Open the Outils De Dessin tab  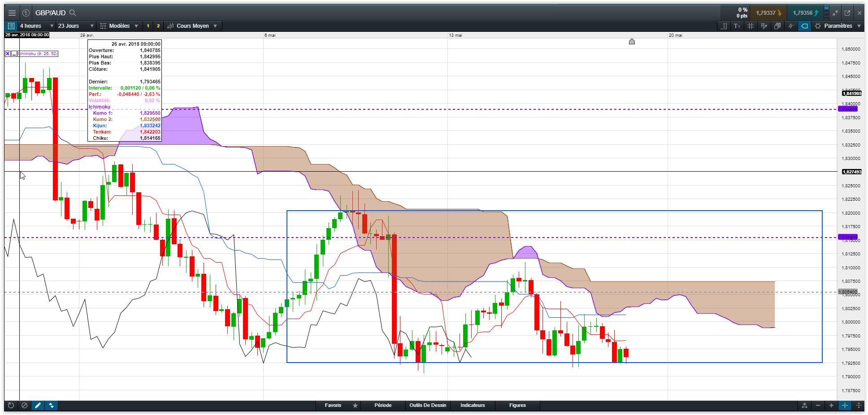click(x=428, y=405)
